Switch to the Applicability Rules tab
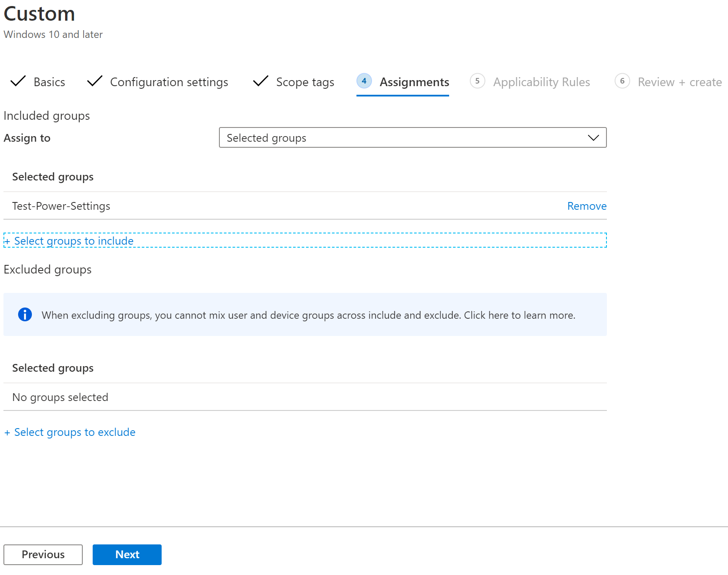This screenshot has width=728, height=575. (542, 82)
